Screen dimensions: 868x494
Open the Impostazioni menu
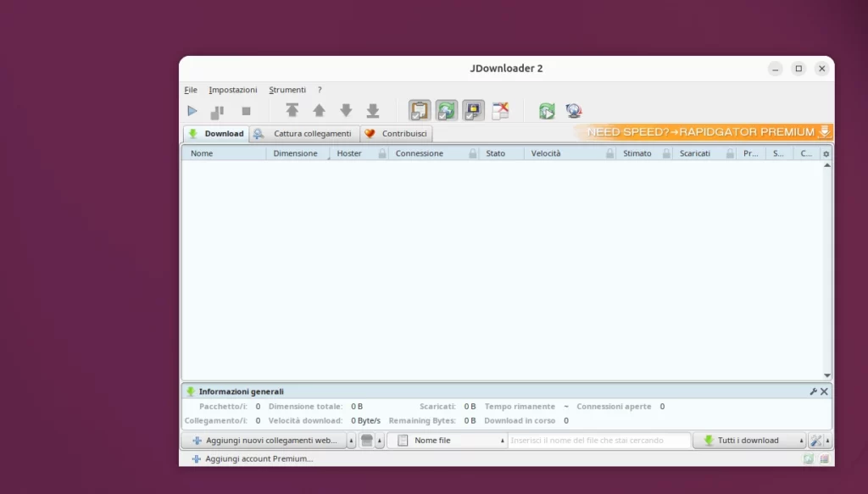click(233, 90)
